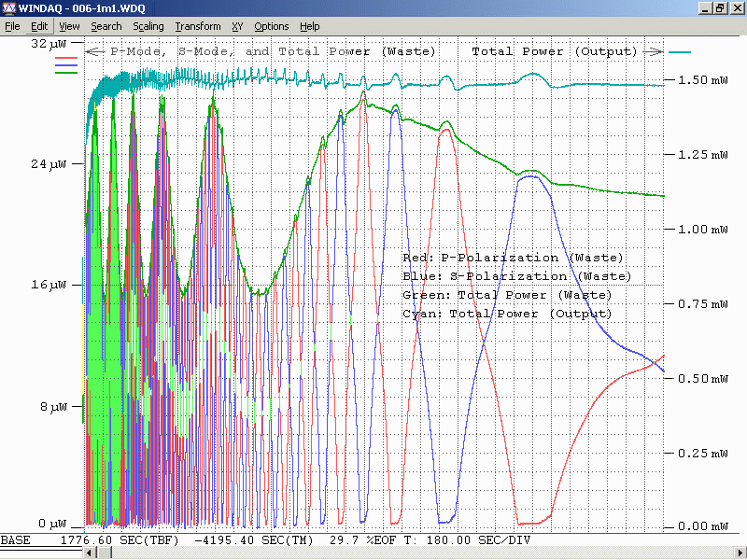Click the WinDaq icon in the title bar

(x=8, y=7)
